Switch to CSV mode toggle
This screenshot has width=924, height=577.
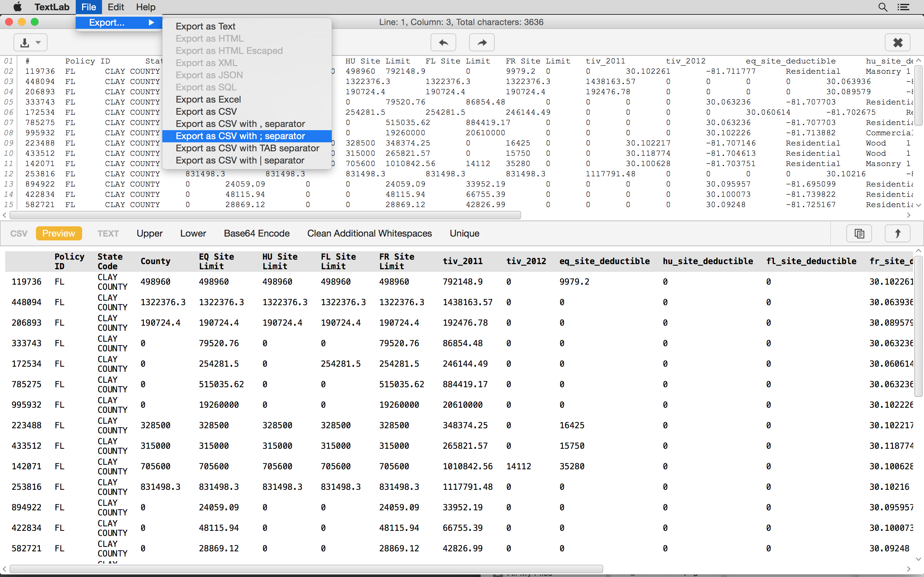(x=19, y=233)
